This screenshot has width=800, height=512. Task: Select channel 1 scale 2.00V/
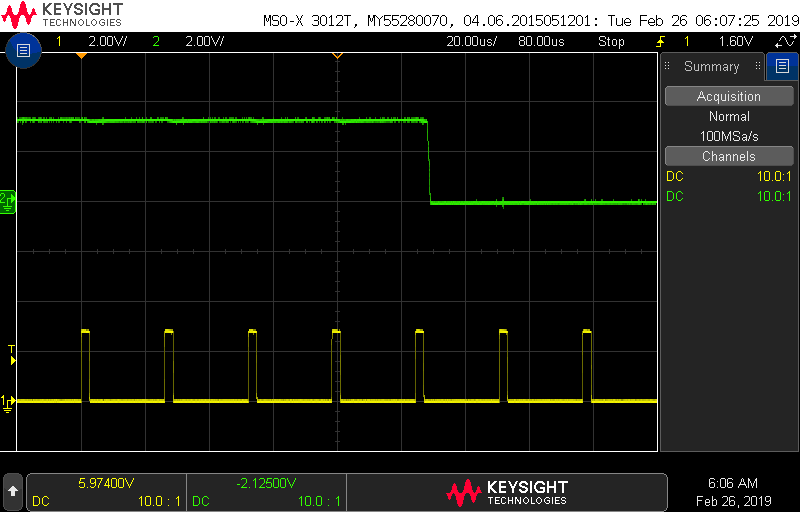108,41
